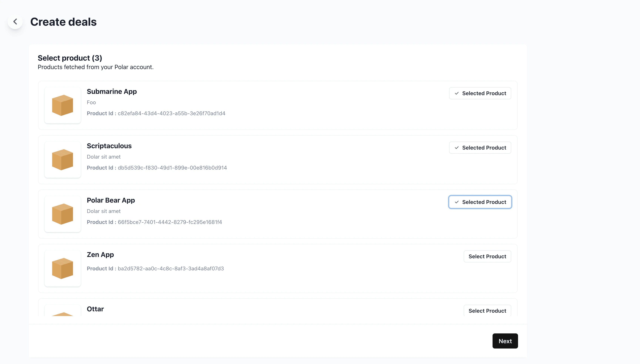This screenshot has width=640, height=364.
Task: Deselect the Scriptaculous product
Action: (480, 148)
